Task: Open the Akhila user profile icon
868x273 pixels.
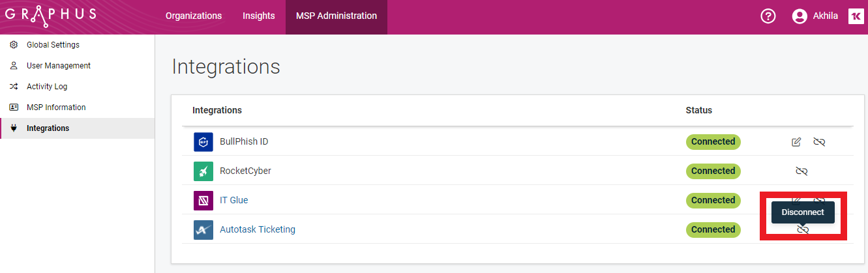Action: (x=800, y=16)
